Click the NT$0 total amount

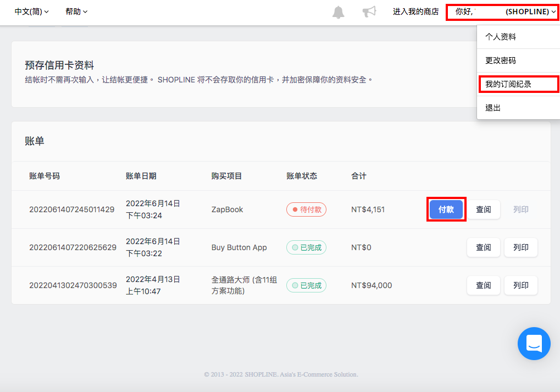(361, 247)
